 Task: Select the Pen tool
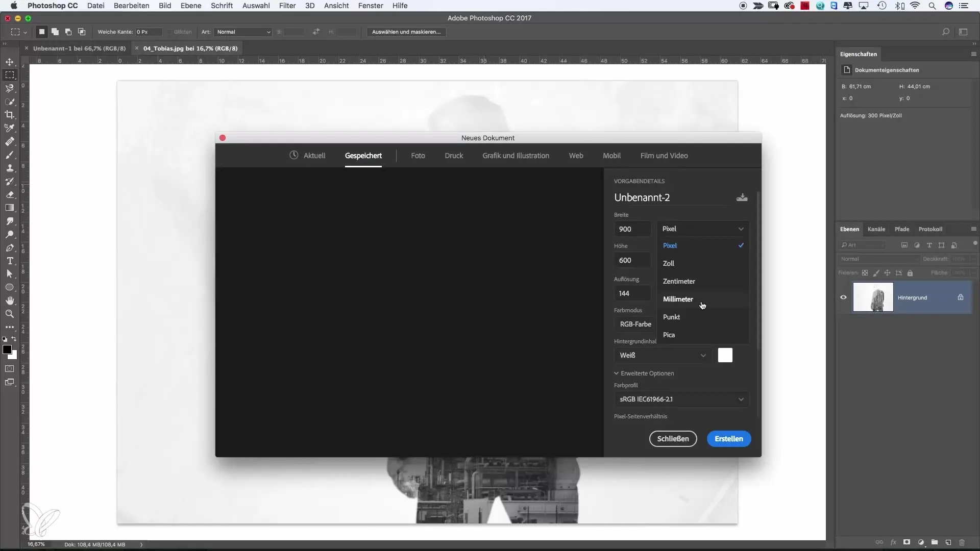click(10, 247)
